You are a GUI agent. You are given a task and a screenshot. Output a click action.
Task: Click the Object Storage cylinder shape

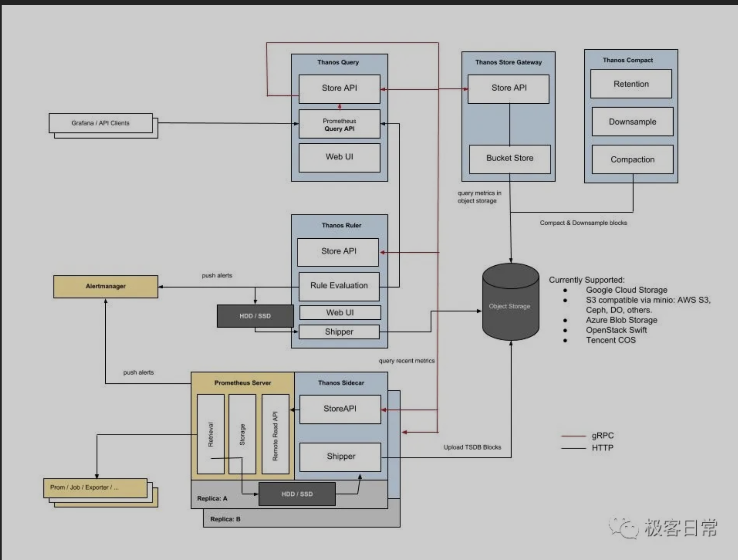coord(510,302)
